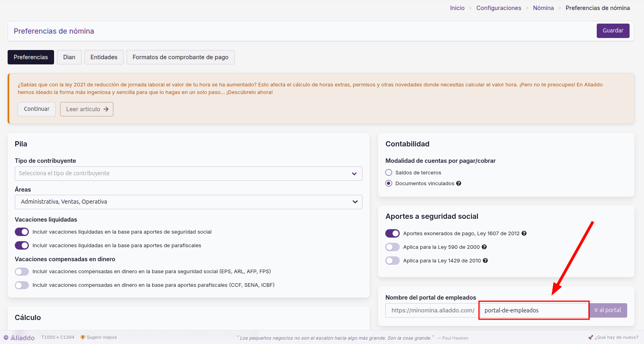Open the Dian tab

point(69,57)
